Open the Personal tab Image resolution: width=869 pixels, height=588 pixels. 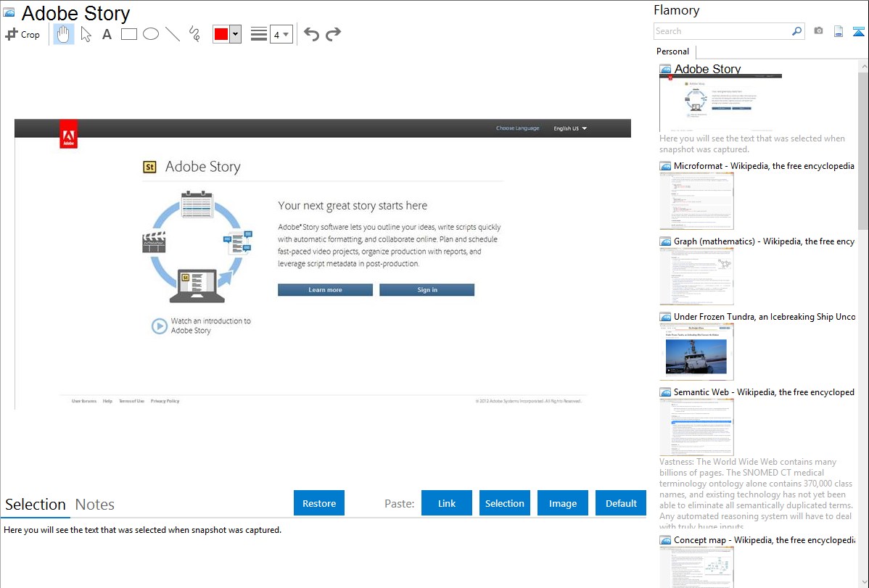click(673, 51)
